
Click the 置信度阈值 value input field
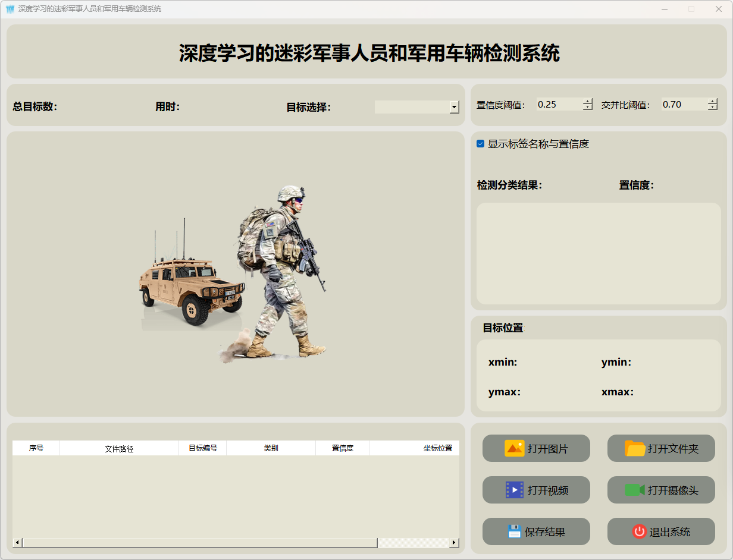tap(559, 105)
